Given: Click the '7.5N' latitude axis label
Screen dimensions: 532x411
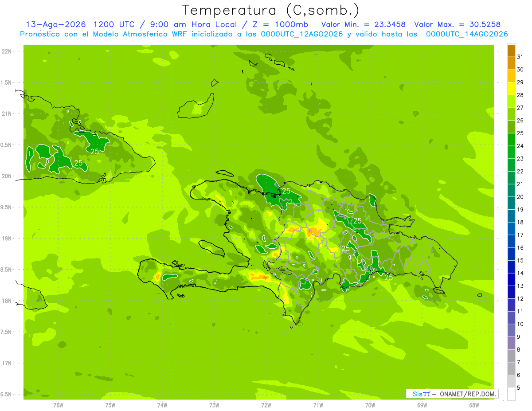Looking at the screenshot, I should click(x=7, y=332).
